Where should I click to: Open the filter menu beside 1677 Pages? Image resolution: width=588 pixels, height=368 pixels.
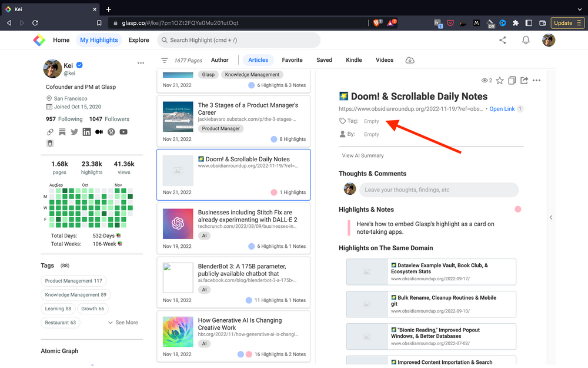pos(165,60)
